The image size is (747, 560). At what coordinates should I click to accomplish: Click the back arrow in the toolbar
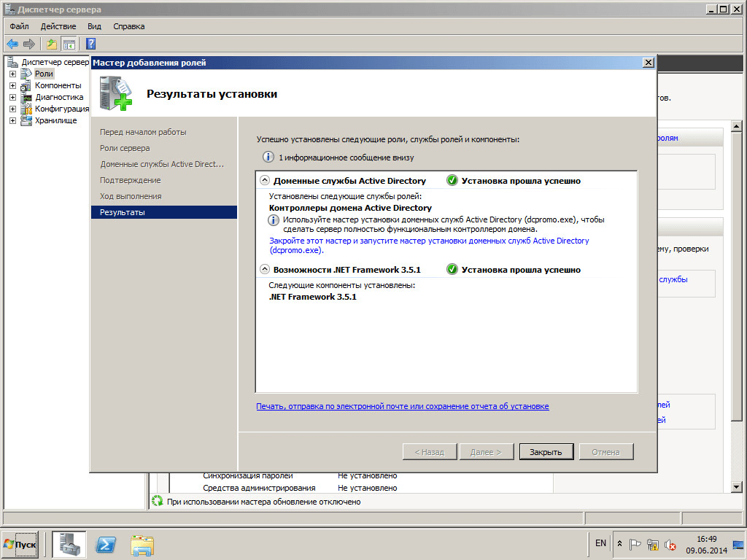point(12,44)
